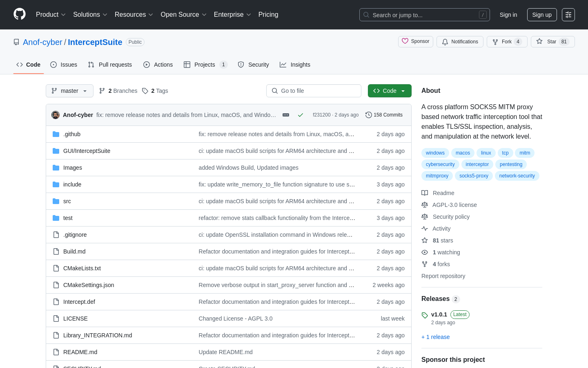Open the Library_INTEGRATION.md file
Screen dimensions: 588x368
pyautogui.click(x=98, y=335)
